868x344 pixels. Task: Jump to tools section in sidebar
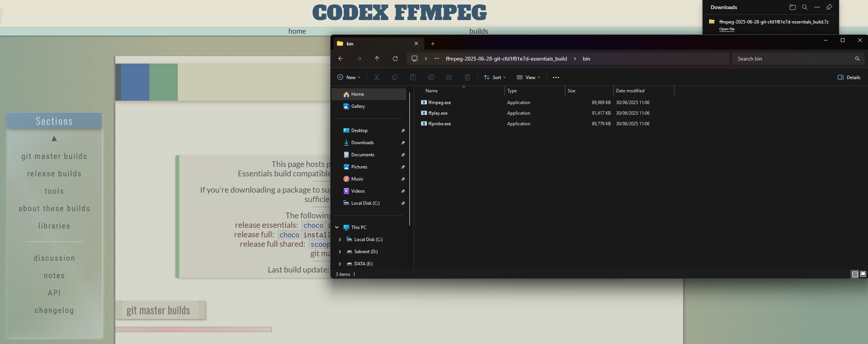[54, 191]
